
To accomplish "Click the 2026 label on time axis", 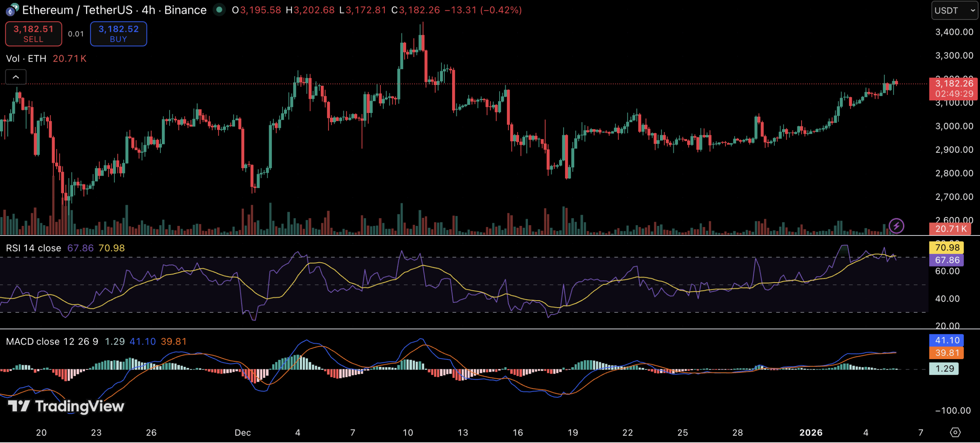I will click(810, 432).
